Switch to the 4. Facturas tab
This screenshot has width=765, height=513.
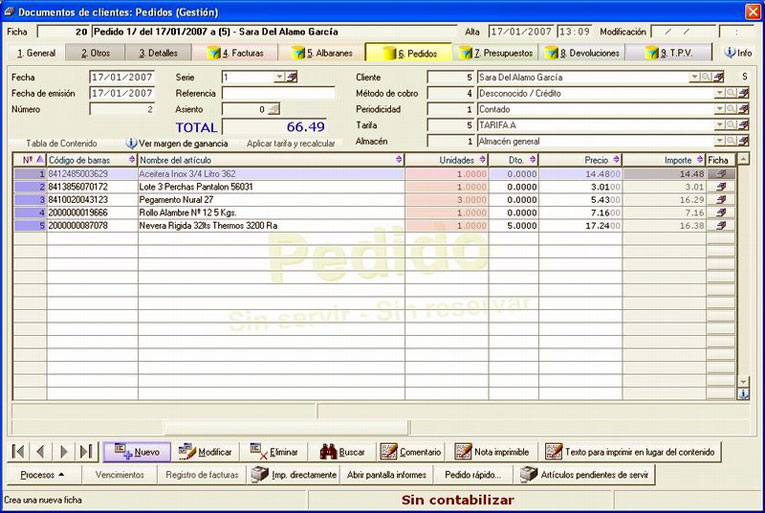point(236,53)
